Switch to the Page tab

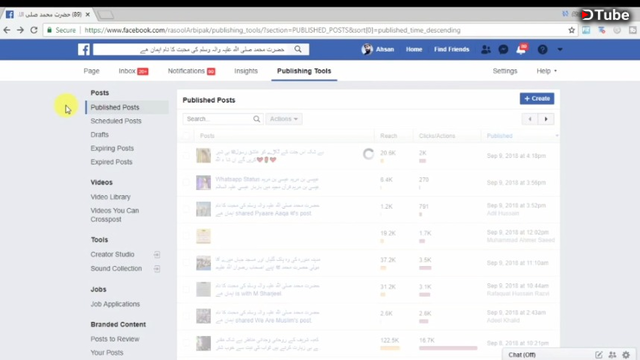pyautogui.click(x=91, y=71)
